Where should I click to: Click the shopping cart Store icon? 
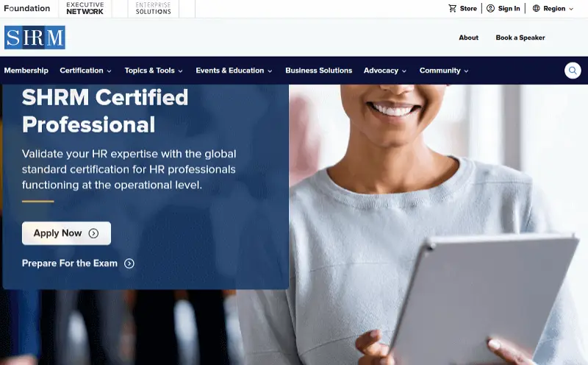click(x=453, y=9)
